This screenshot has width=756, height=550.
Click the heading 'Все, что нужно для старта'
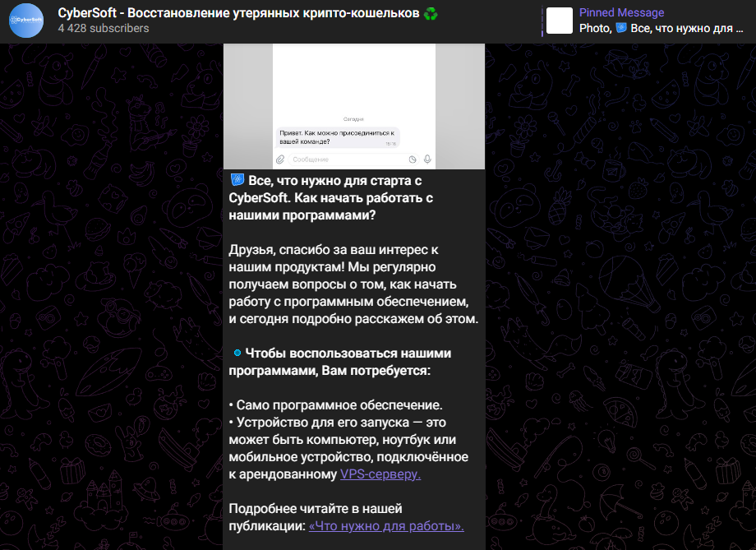coord(330,198)
